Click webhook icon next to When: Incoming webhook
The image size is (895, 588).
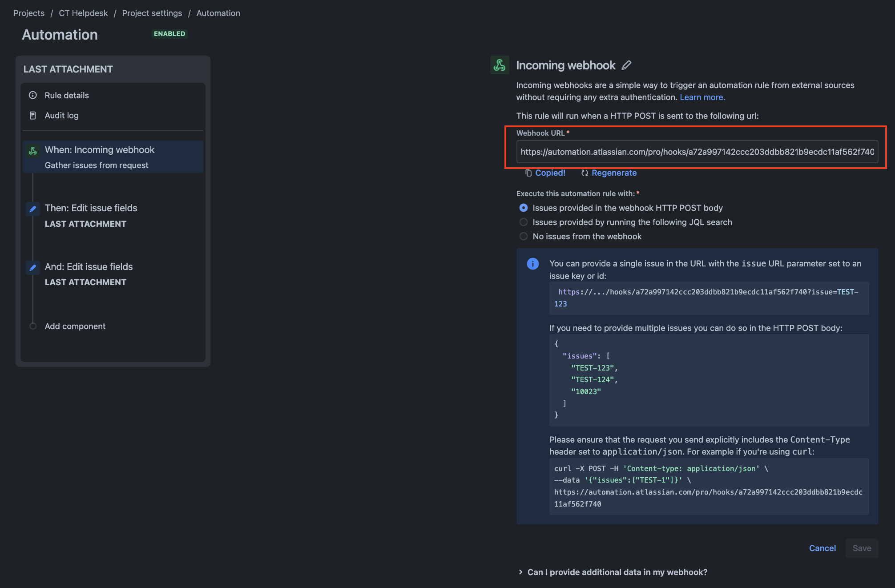[33, 151]
